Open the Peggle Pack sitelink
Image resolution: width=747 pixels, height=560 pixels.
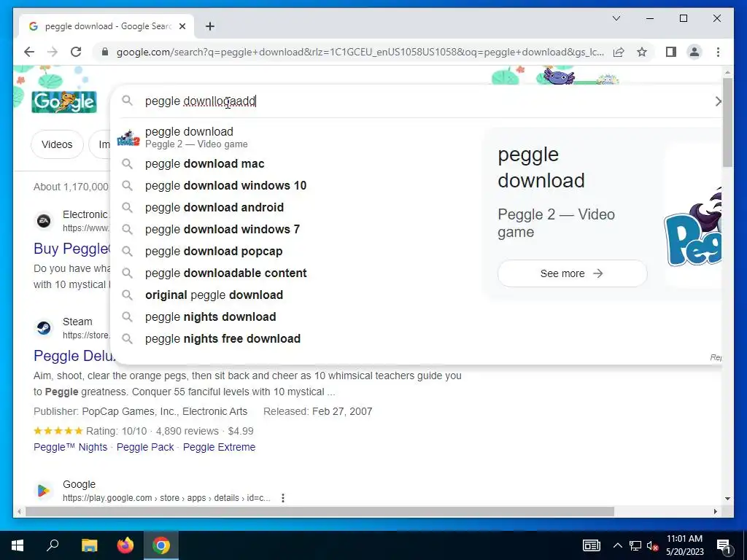coord(145,447)
